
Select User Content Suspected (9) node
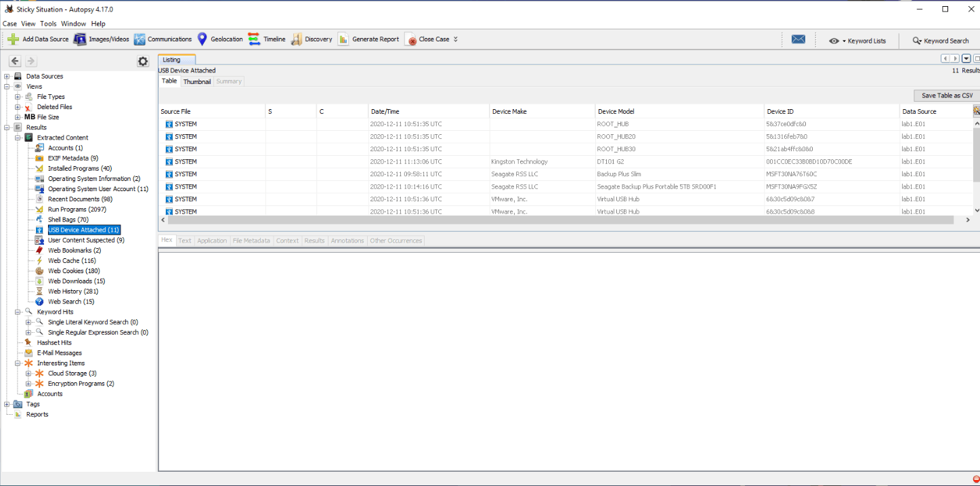click(86, 240)
